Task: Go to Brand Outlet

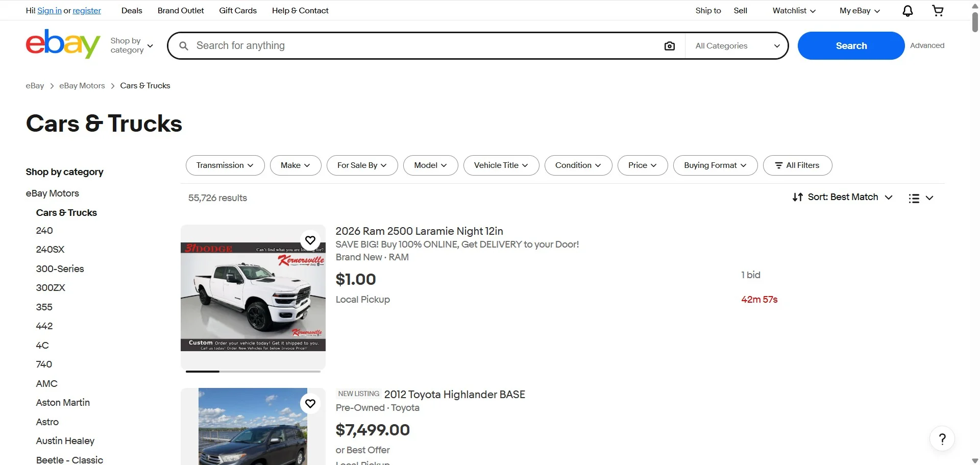Action: (x=181, y=11)
